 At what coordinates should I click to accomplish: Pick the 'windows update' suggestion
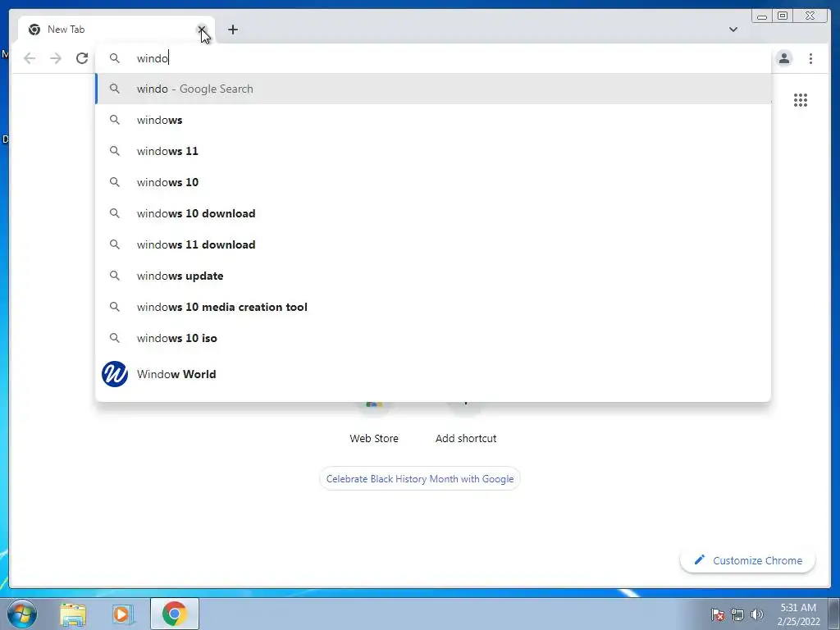click(433, 276)
